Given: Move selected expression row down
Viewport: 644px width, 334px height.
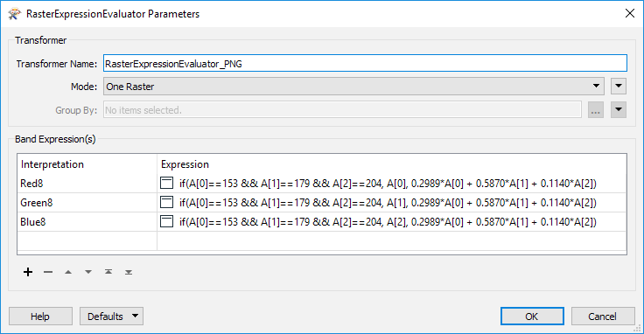Looking at the screenshot, I should pos(88,272).
